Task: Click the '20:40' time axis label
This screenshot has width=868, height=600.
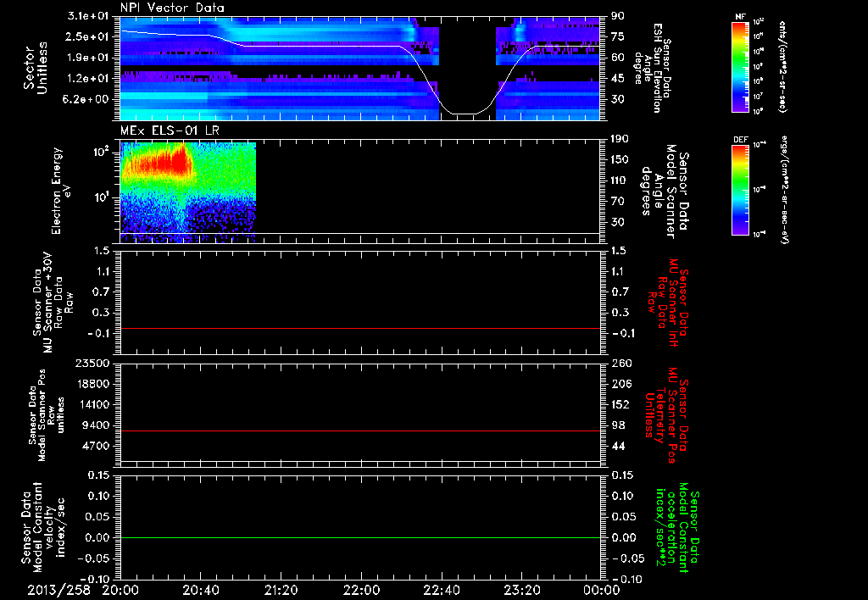Action: tap(200, 590)
